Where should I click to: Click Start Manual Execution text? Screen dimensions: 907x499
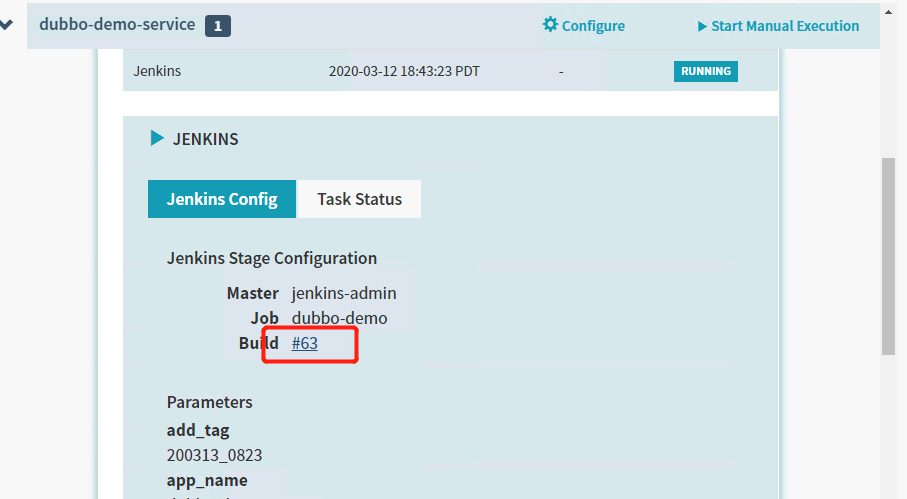[785, 26]
